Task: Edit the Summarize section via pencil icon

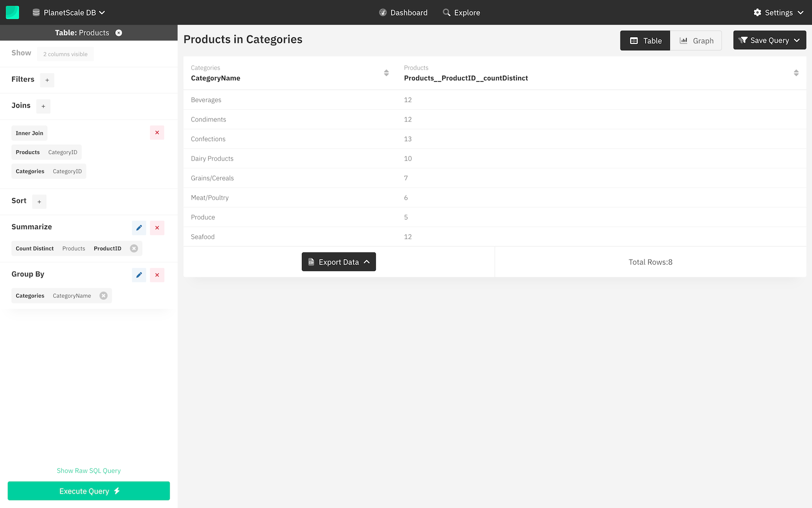Action: pos(139,228)
